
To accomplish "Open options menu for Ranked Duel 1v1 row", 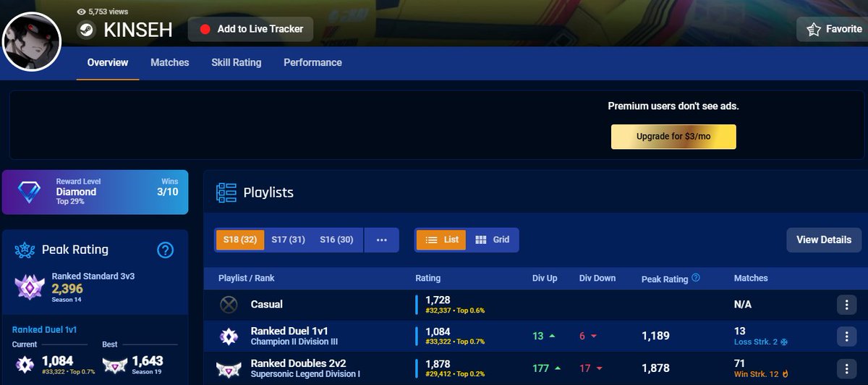I will click(x=846, y=337).
